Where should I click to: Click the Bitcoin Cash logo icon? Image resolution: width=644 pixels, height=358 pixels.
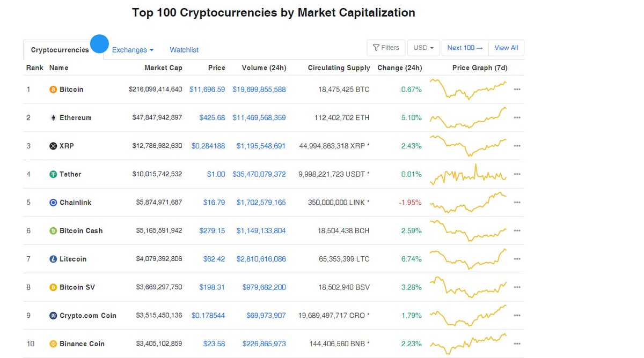point(53,230)
